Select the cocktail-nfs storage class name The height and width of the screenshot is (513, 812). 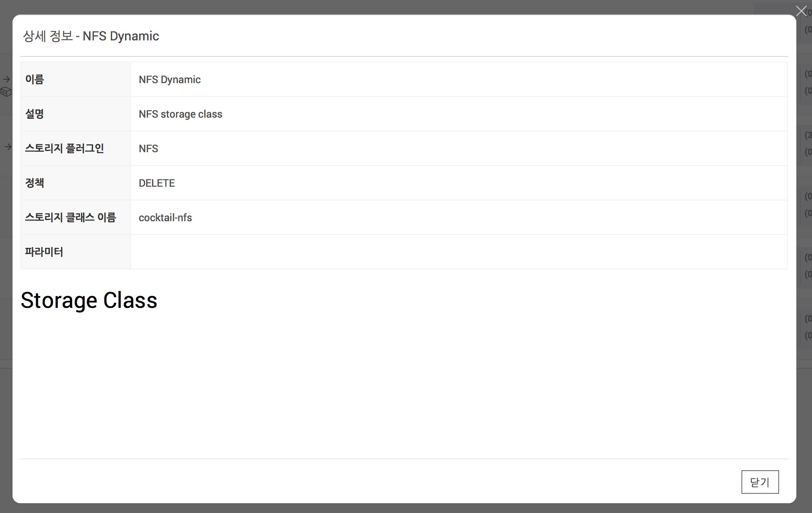(165, 218)
